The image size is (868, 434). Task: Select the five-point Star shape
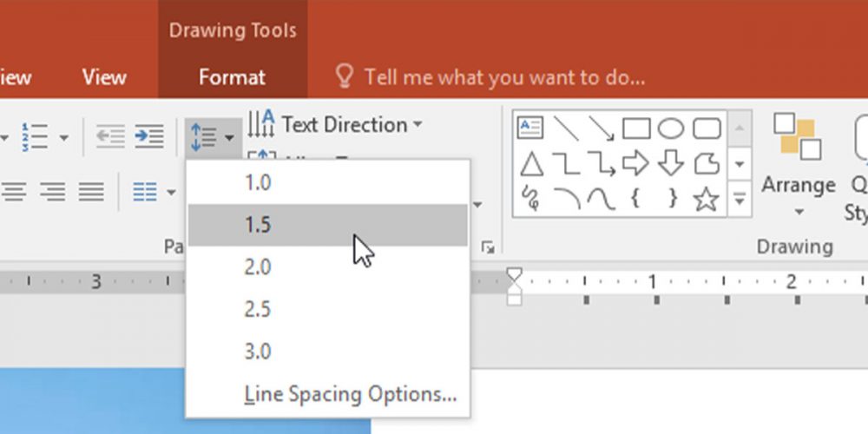coord(707,200)
